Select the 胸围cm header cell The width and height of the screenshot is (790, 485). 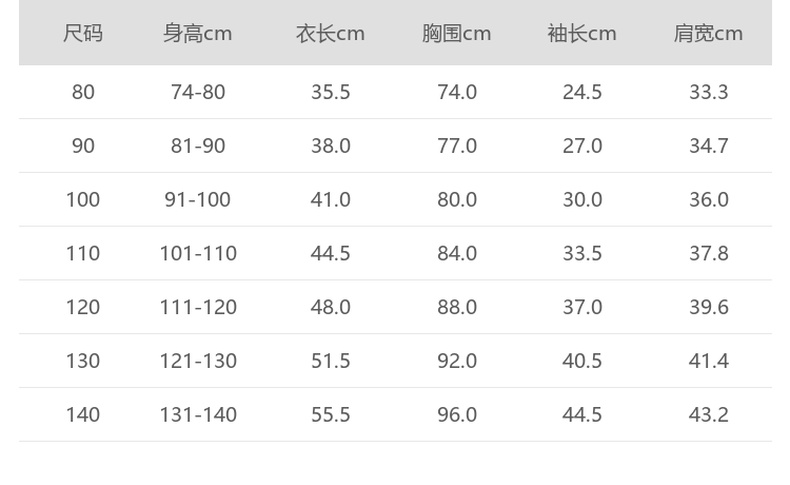[x=456, y=33]
